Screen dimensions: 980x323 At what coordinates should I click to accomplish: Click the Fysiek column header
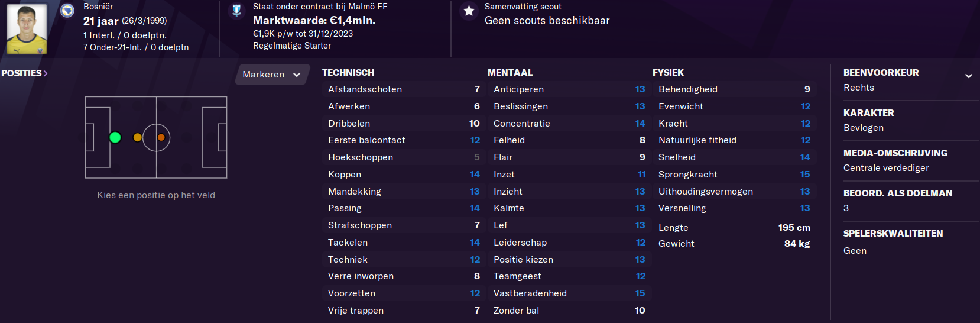pyautogui.click(x=668, y=73)
